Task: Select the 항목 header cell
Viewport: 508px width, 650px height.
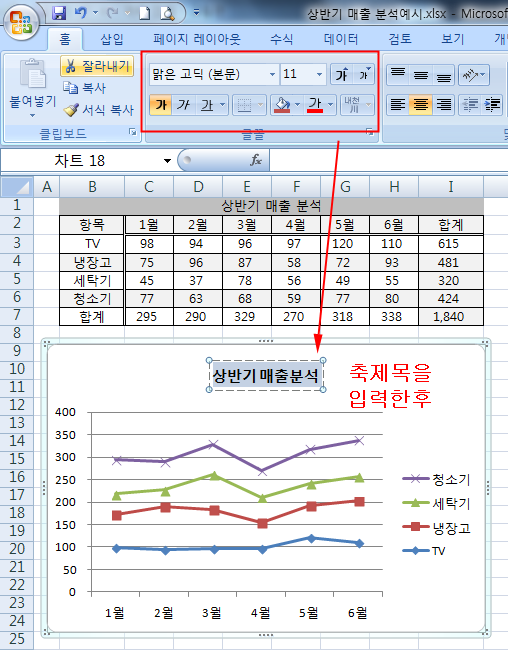Action: (x=92, y=225)
